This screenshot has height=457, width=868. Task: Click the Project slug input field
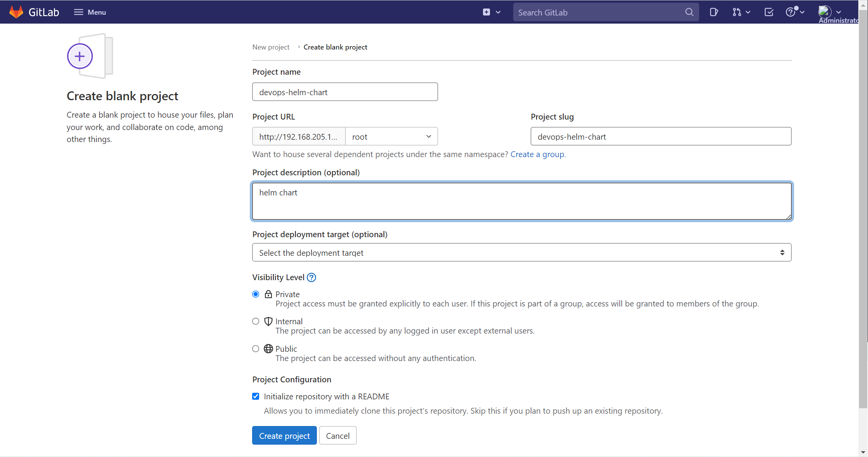(661, 137)
